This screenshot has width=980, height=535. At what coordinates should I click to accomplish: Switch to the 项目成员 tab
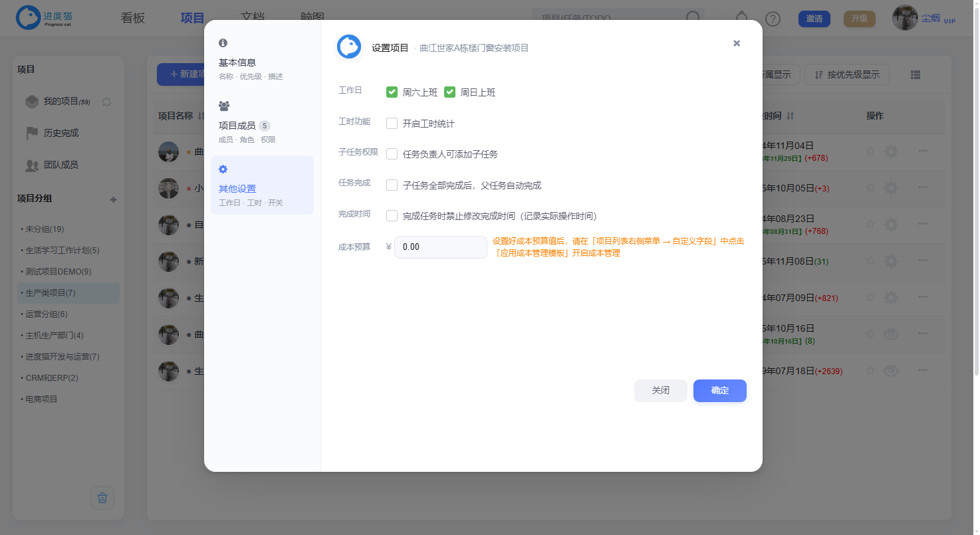pyautogui.click(x=262, y=123)
